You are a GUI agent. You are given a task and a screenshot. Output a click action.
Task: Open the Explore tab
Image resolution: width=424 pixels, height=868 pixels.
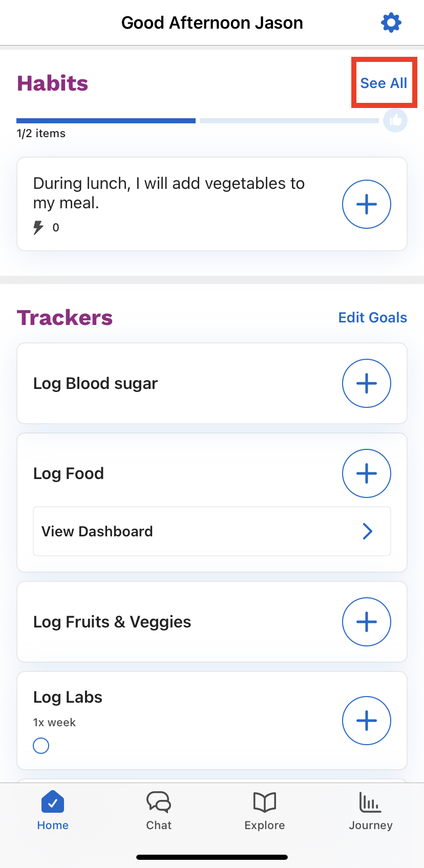(265, 811)
